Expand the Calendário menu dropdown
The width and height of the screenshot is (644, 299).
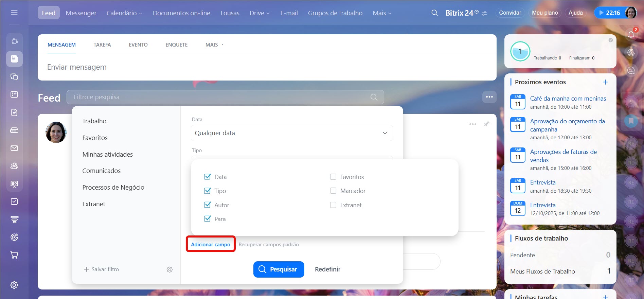point(124,13)
